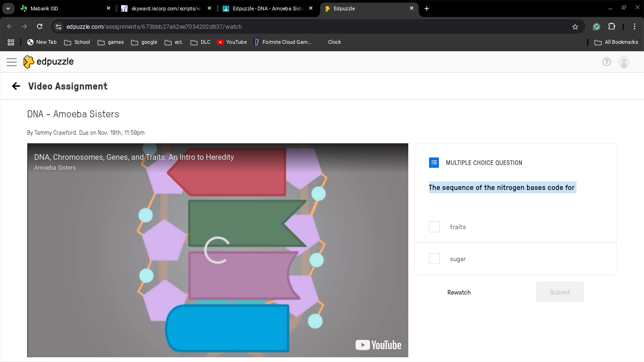
Task: Open the games bookmarks folder
Action: [x=110, y=42]
